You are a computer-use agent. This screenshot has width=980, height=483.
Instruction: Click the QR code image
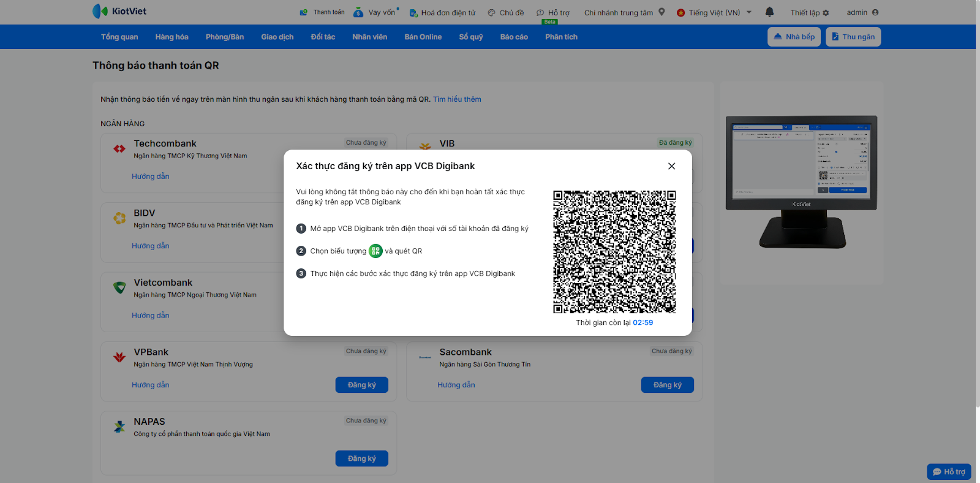click(x=614, y=252)
